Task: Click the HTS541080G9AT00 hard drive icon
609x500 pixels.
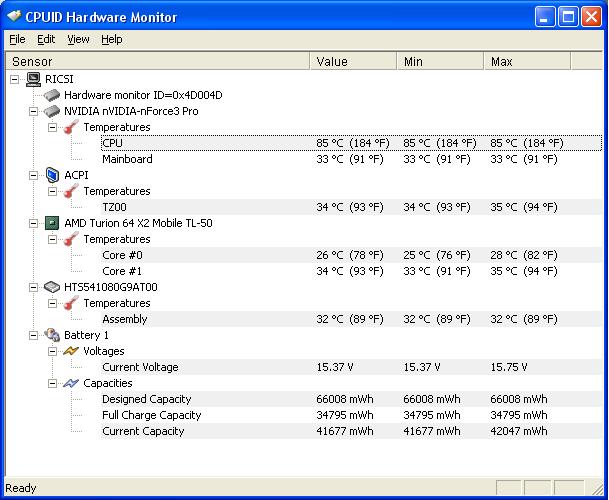Action: (x=52, y=287)
